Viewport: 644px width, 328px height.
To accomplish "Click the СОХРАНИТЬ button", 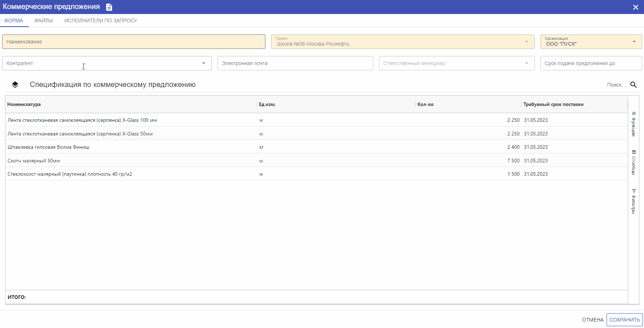I will tap(625, 320).
